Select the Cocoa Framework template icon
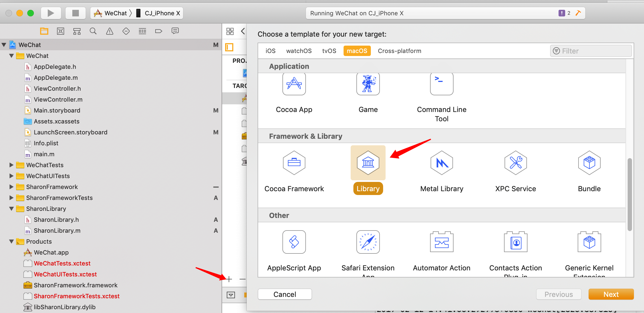This screenshot has height=313, width=644. [x=294, y=163]
